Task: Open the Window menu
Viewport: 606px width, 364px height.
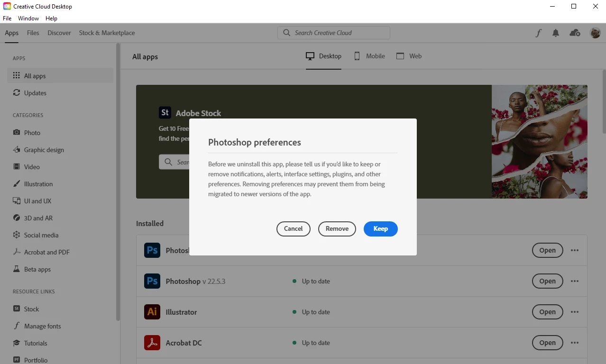Action: pos(28,18)
